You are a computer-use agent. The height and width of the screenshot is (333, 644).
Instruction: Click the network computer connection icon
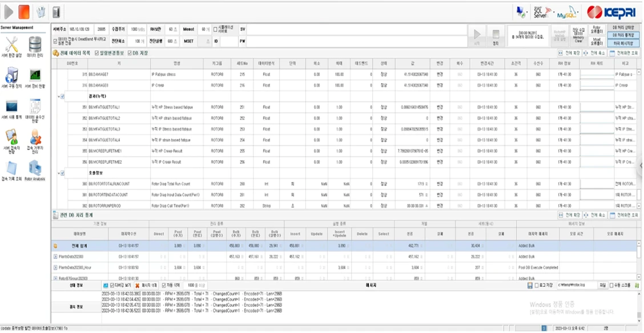(520, 11)
